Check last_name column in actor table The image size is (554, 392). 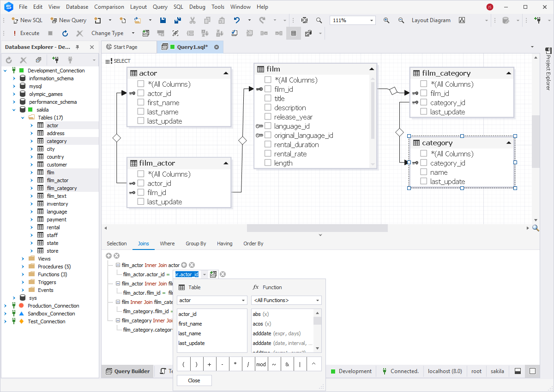tap(141, 112)
